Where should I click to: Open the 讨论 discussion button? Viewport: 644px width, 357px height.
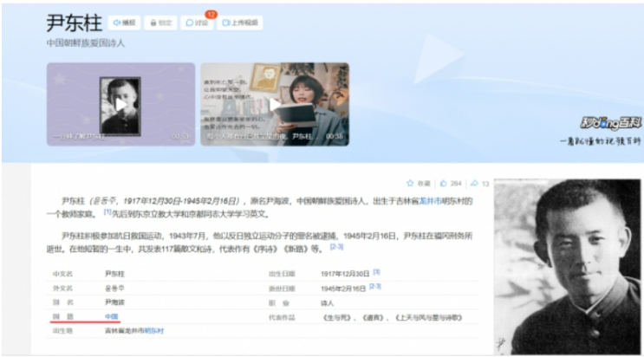[197, 23]
